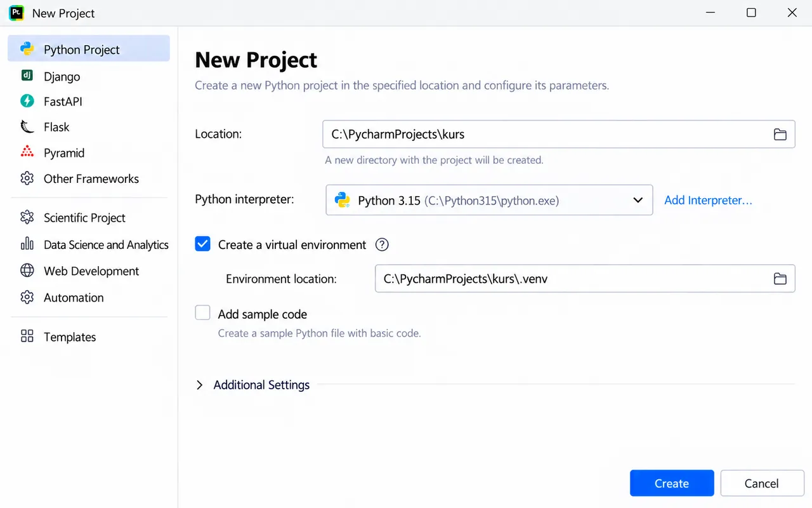The image size is (812, 508).
Task: Click the Flask icon in sidebar
Action: tap(27, 127)
